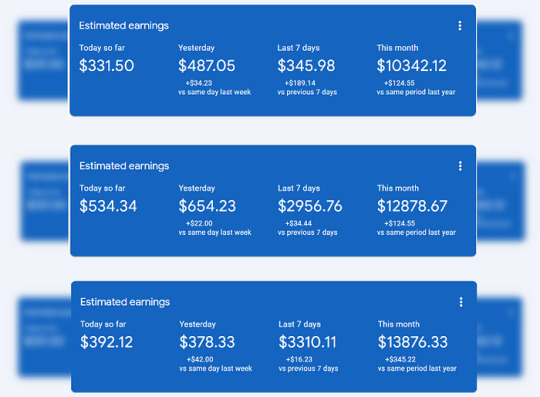Select the $13876.33 this month total

413,342
